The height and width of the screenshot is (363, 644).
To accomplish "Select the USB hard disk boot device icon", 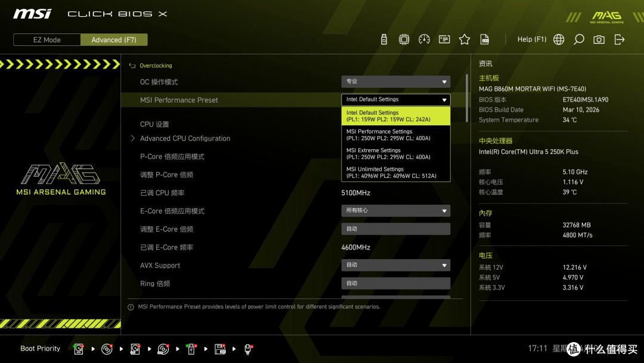I will pyautogui.click(x=135, y=349).
